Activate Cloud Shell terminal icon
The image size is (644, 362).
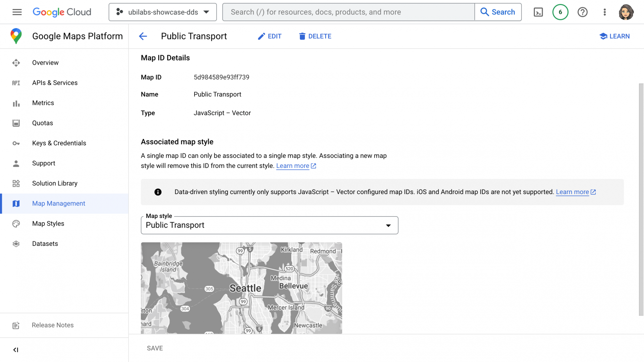click(x=538, y=12)
